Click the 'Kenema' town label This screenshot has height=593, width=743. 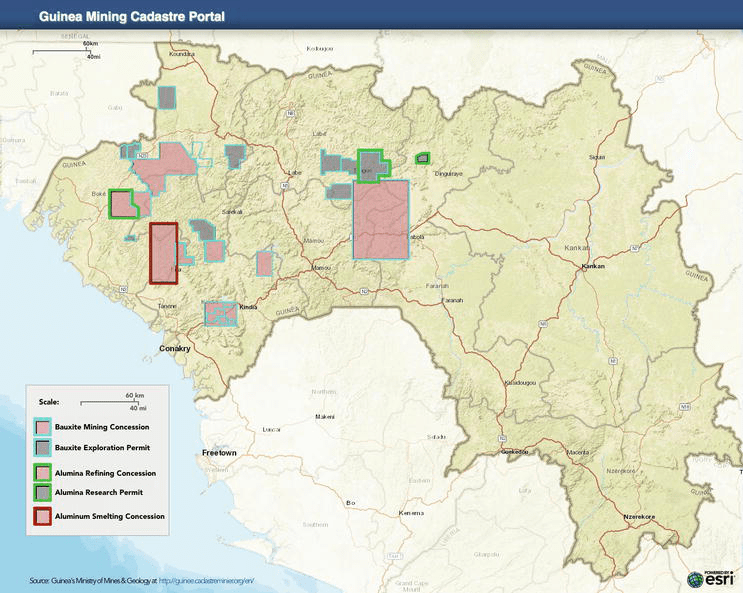pyautogui.click(x=411, y=513)
